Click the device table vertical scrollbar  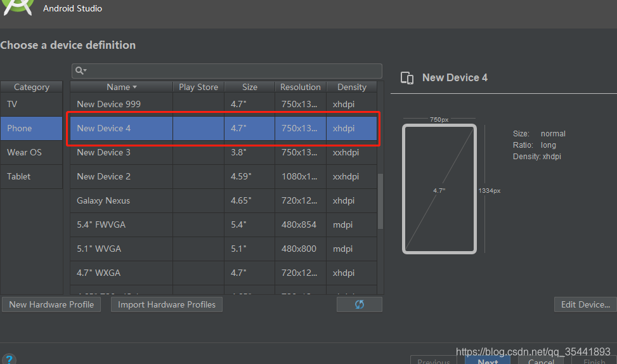click(380, 200)
